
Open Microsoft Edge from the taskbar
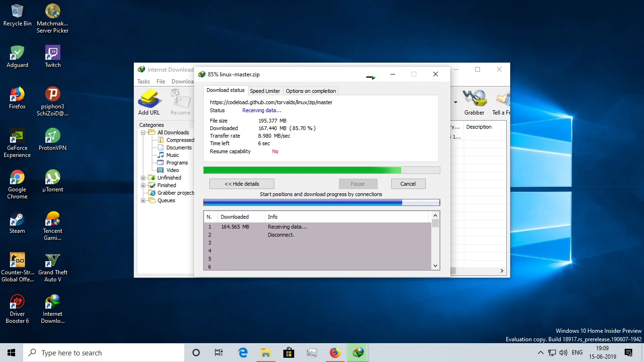[x=243, y=353]
